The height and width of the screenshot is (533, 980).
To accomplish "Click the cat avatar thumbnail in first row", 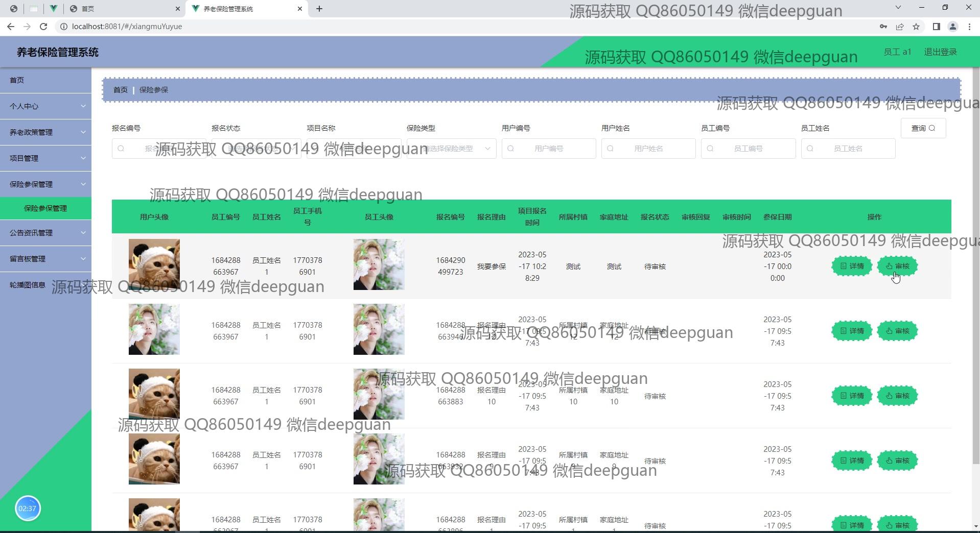I will click(x=154, y=264).
